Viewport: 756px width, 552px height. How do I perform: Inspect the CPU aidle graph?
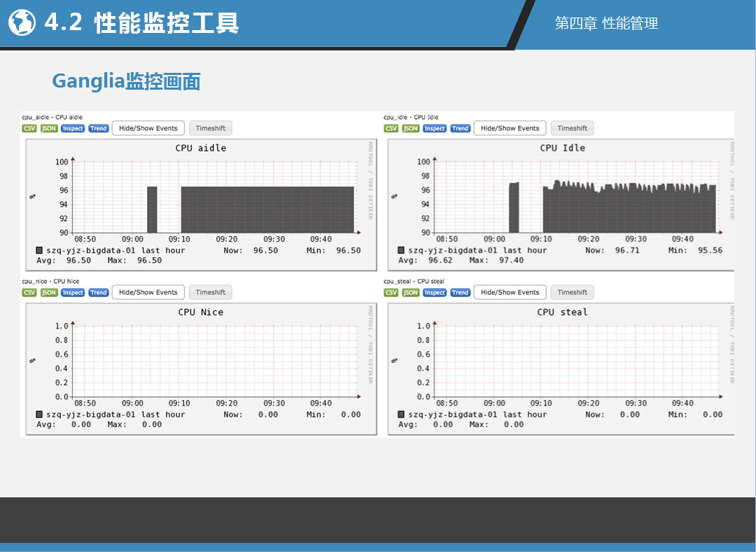tap(73, 129)
